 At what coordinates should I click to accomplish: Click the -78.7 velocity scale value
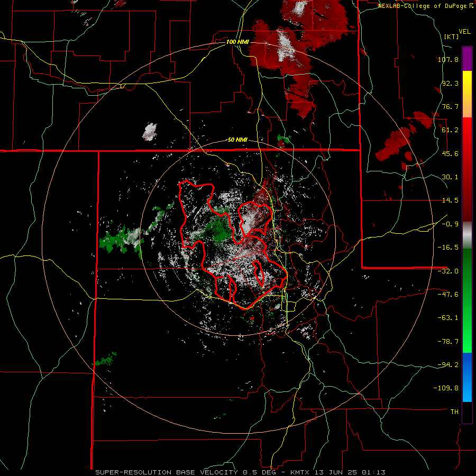coord(448,342)
